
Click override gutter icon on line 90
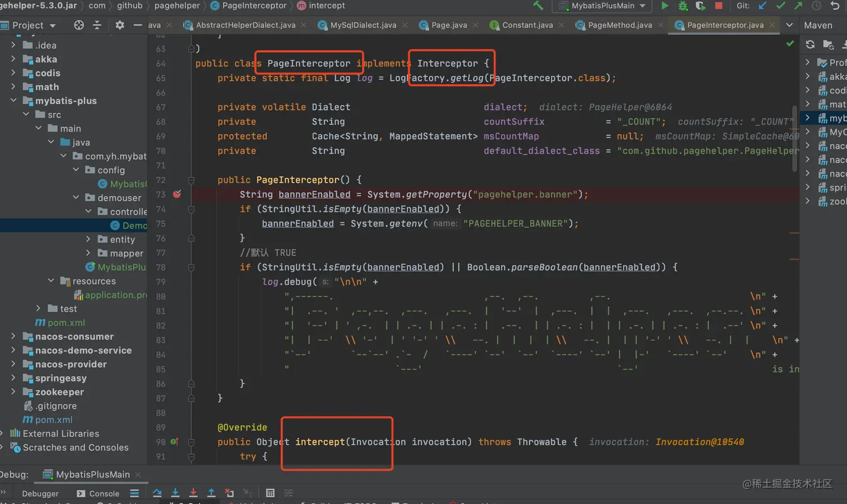pyautogui.click(x=174, y=442)
